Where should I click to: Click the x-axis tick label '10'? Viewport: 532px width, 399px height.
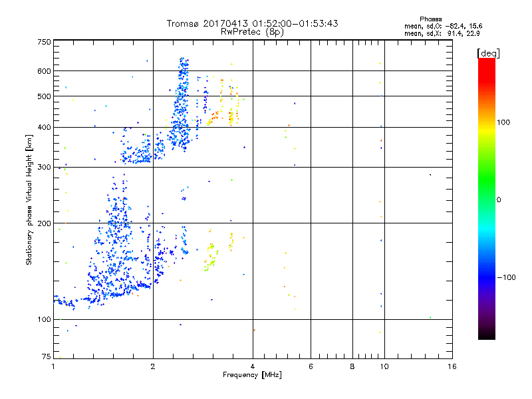pyautogui.click(x=384, y=366)
